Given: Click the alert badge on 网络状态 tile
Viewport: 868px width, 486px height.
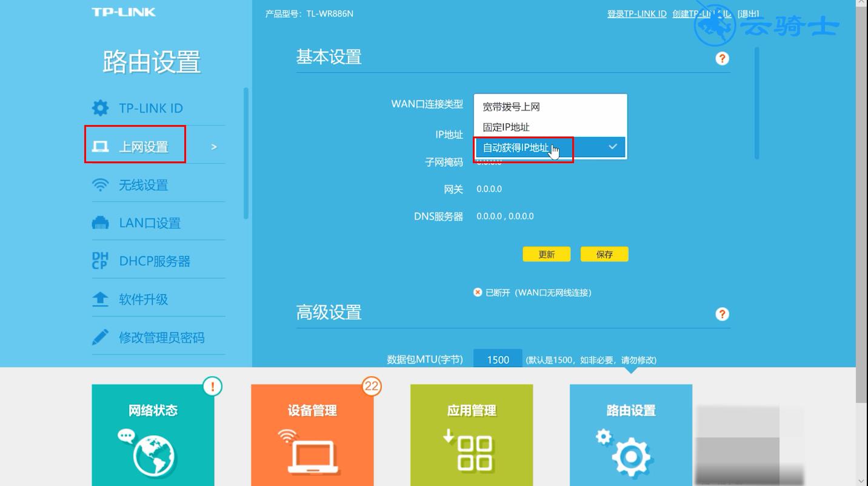Looking at the screenshot, I should (212, 386).
